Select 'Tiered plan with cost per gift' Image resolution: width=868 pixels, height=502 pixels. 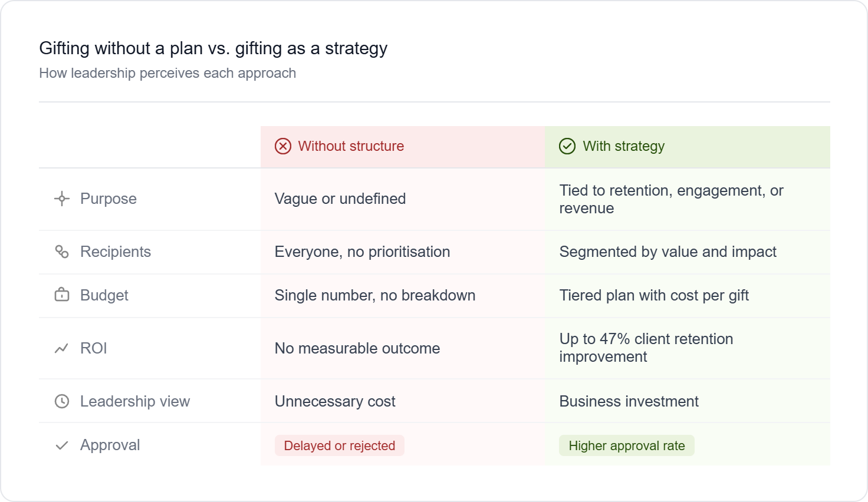pos(654,295)
